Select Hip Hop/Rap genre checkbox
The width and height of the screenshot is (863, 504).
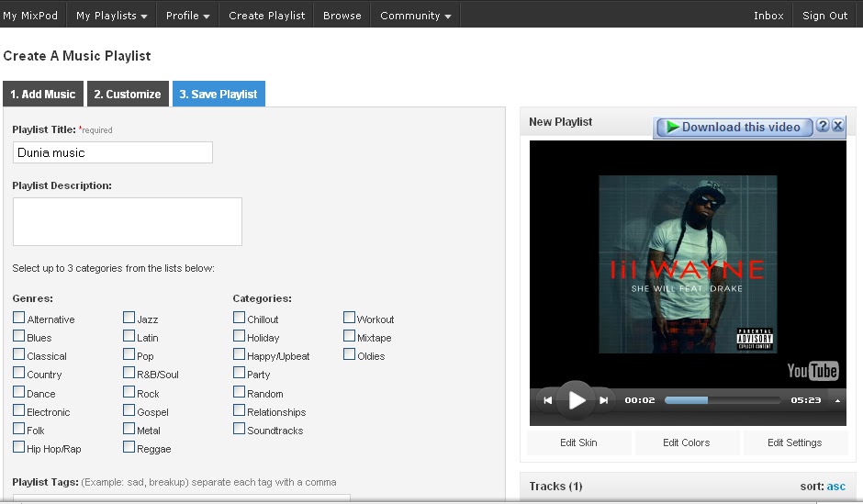click(18, 447)
